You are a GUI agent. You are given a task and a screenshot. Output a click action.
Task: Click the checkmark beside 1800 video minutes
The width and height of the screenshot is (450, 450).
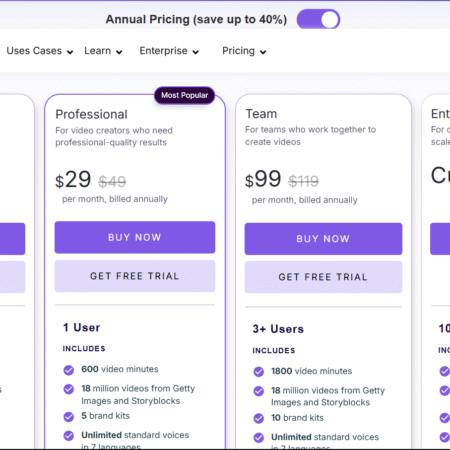click(259, 372)
